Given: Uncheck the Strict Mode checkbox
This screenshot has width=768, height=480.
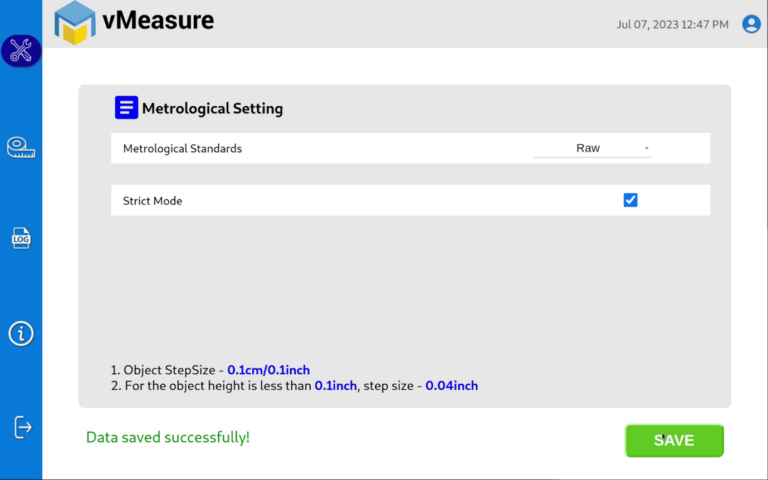Looking at the screenshot, I should point(630,200).
